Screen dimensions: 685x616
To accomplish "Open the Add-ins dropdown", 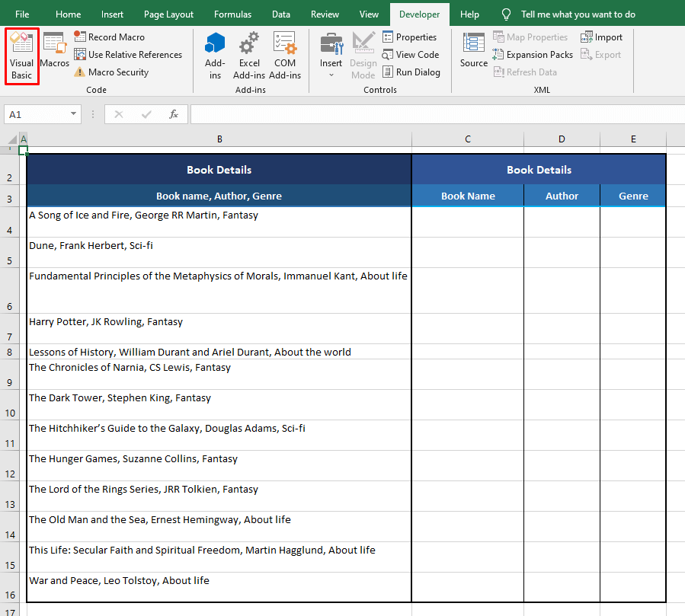I will (214, 56).
